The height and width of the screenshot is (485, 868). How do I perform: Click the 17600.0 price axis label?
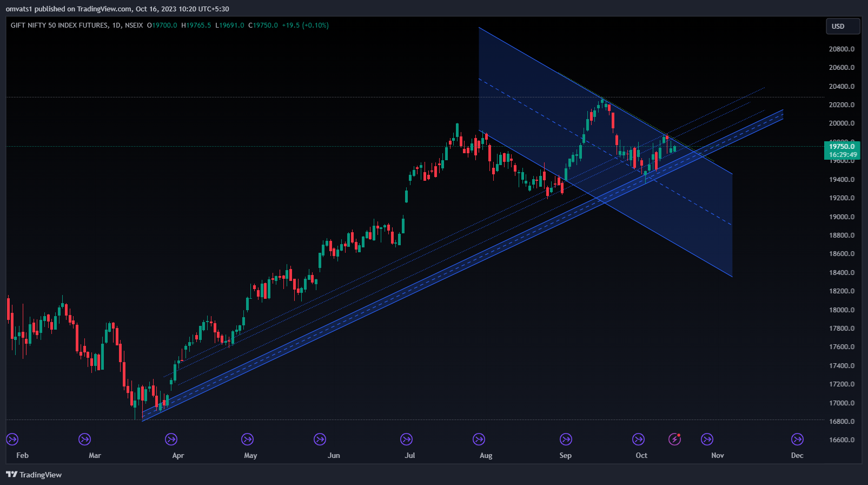point(842,347)
